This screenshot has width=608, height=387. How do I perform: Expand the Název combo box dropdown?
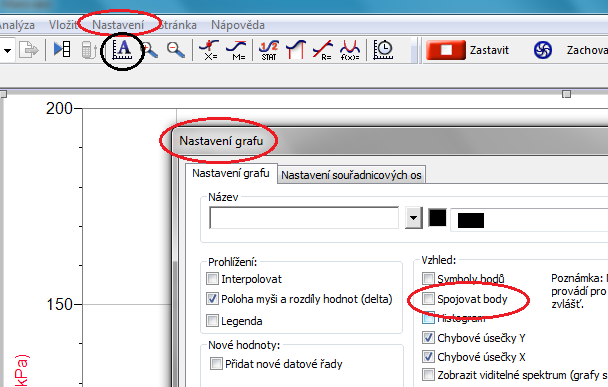click(413, 218)
